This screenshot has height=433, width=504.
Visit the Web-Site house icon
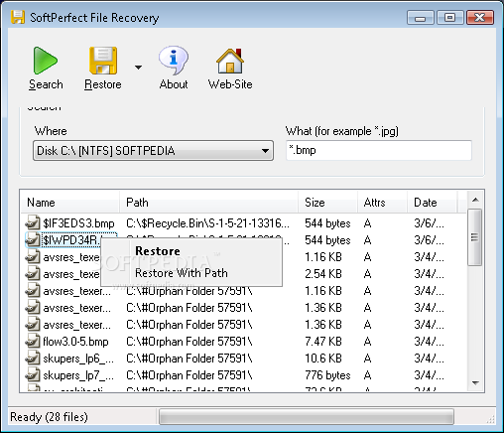point(230,61)
